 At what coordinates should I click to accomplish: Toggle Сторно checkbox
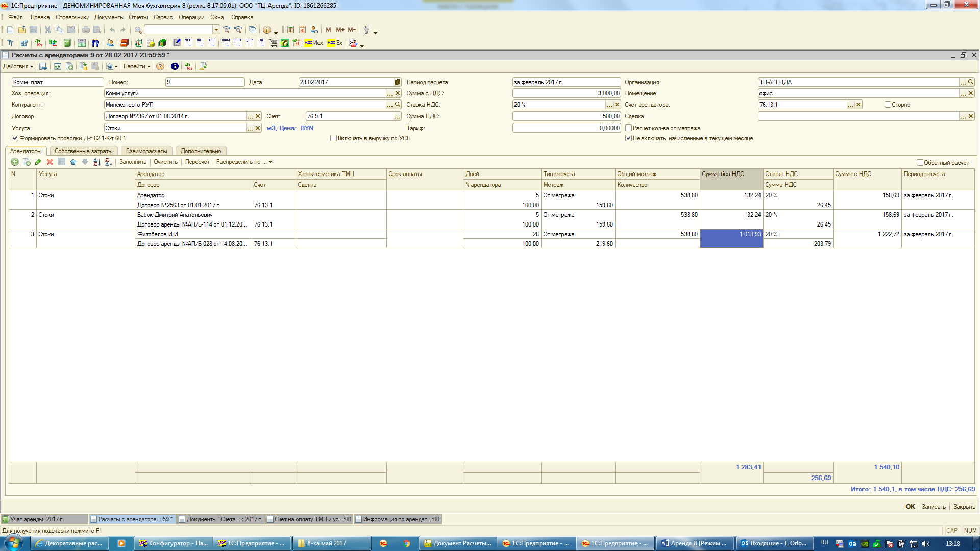tap(888, 105)
